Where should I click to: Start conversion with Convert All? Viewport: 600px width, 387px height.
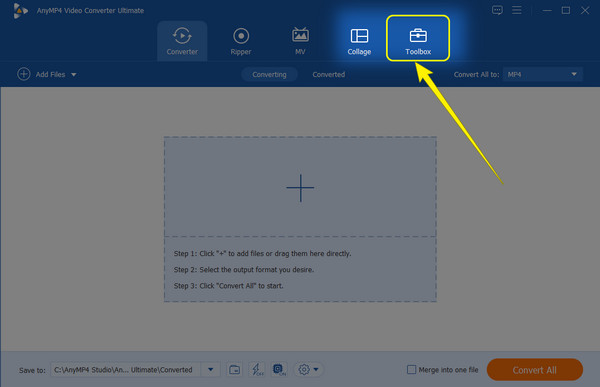point(535,370)
